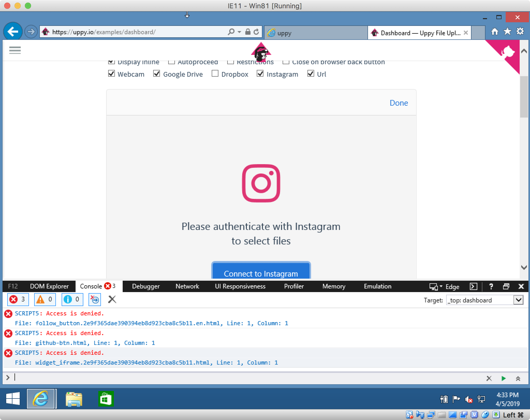Click the page vertical scrollbar thumb
The height and width of the screenshot is (420, 530).
pyautogui.click(x=524, y=97)
